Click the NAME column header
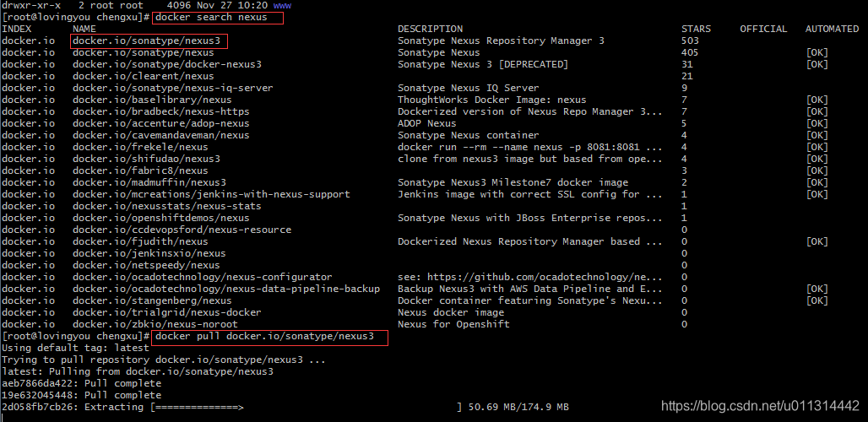 coord(84,29)
